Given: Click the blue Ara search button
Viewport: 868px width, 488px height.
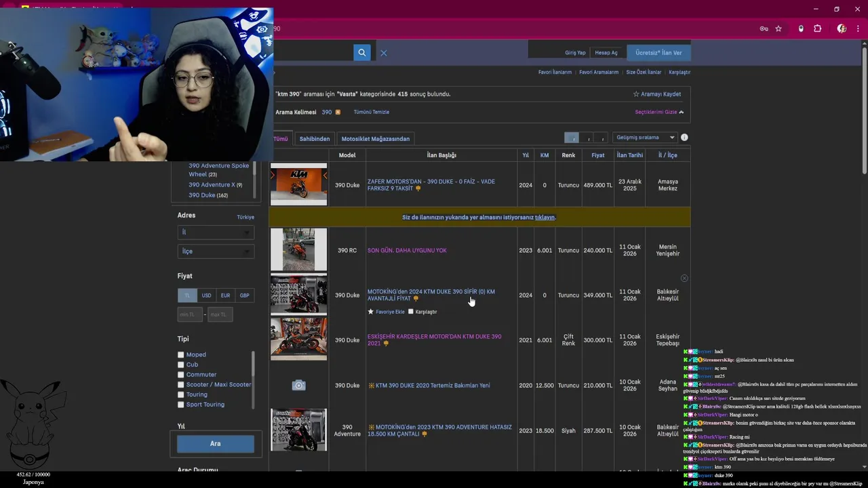Looking at the screenshot, I should point(216,444).
